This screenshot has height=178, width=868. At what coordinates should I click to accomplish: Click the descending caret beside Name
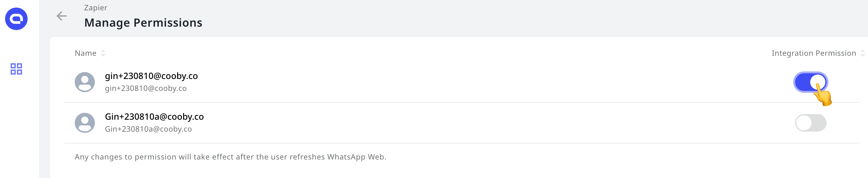tap(103, 55)
